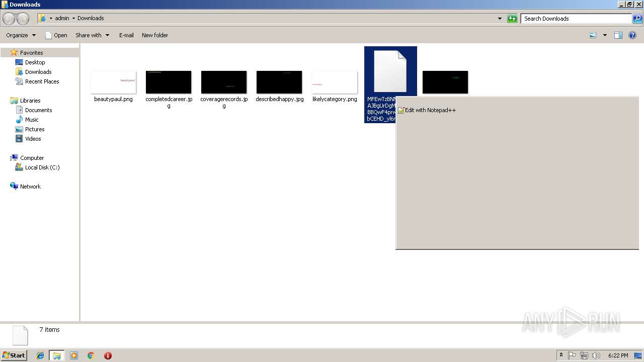
Task: Change your view icon button
Action: 593,35
